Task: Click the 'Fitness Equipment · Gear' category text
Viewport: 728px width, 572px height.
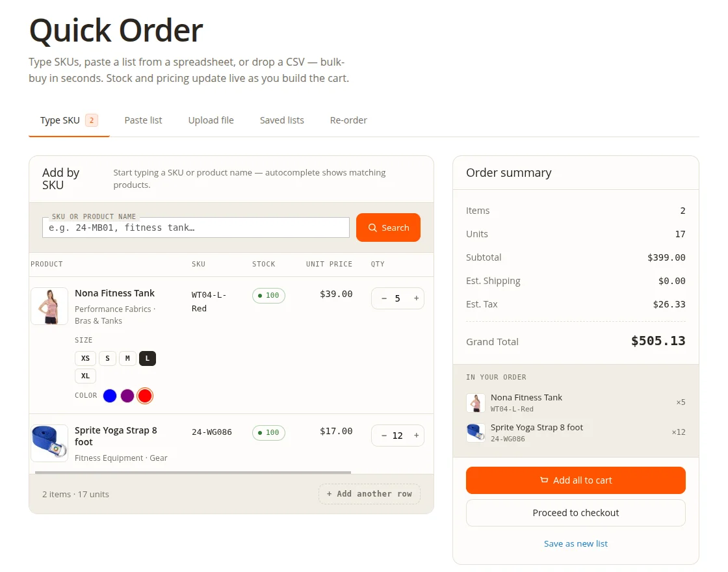Action: tap(121, 458)
